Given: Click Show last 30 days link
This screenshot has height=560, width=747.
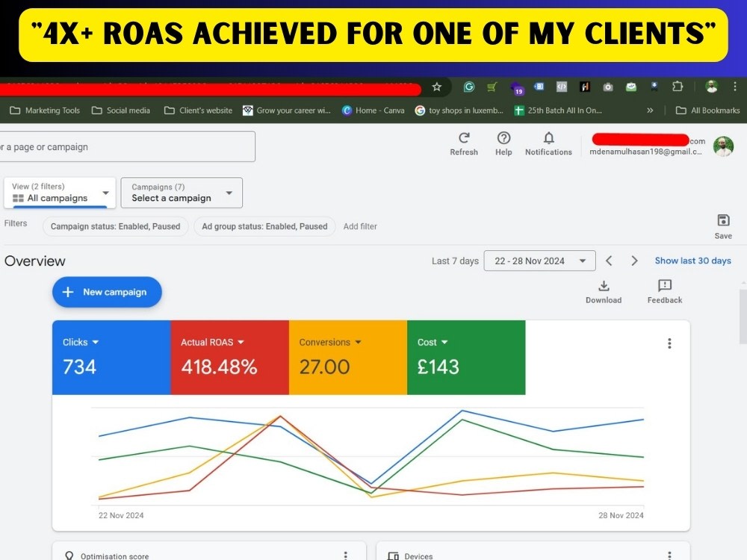Looking at the screenshot, I should coord(692,261).
